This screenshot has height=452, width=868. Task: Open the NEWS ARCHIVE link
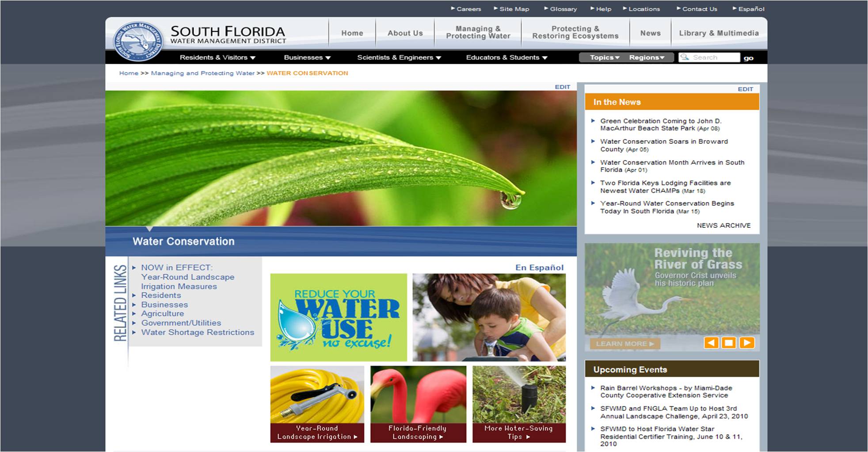723,226
